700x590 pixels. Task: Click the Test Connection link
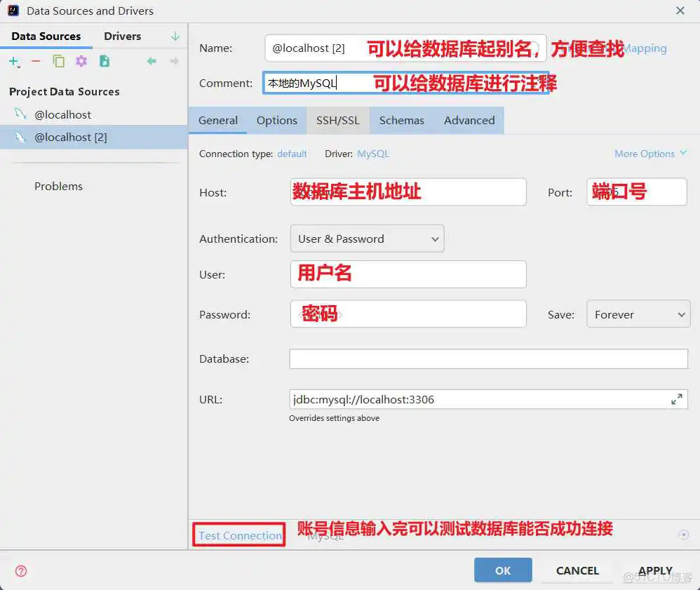(238, 535)
